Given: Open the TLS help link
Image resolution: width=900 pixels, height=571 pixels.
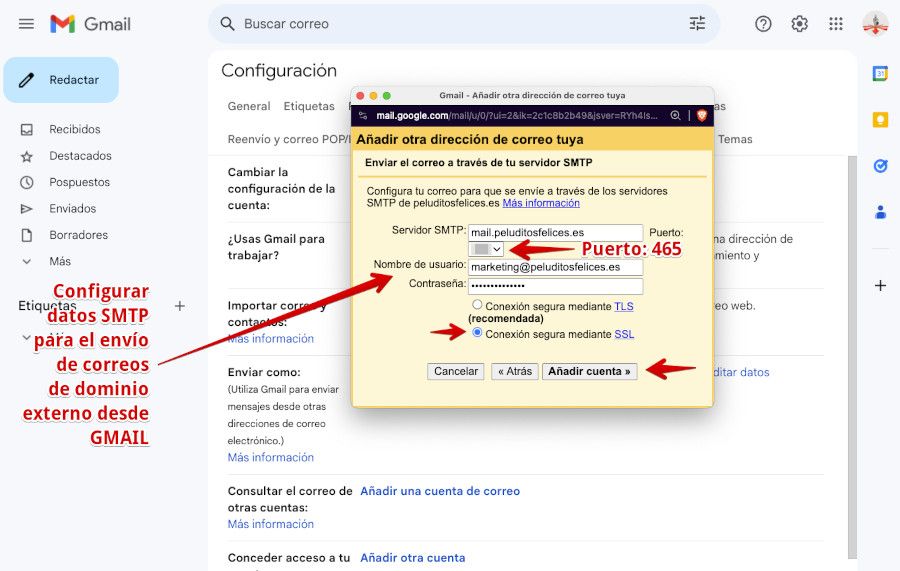Looking at the screenshot, I should click(624, 306).
